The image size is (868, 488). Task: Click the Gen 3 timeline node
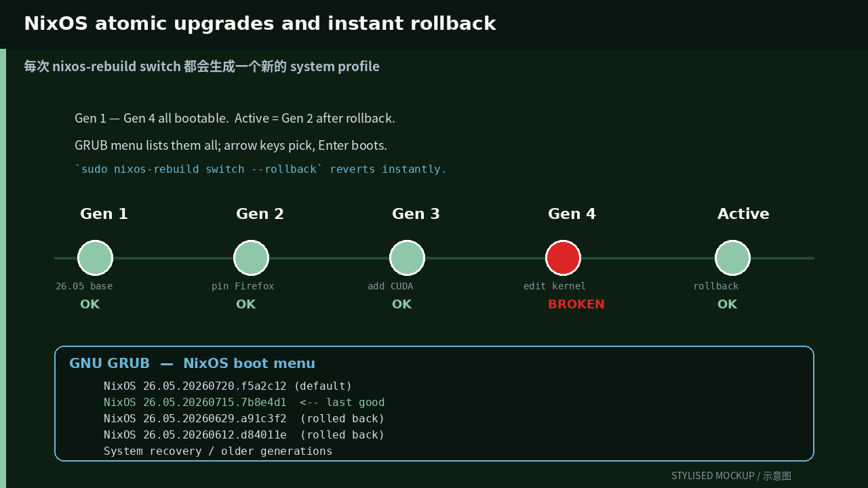point(407,258)
